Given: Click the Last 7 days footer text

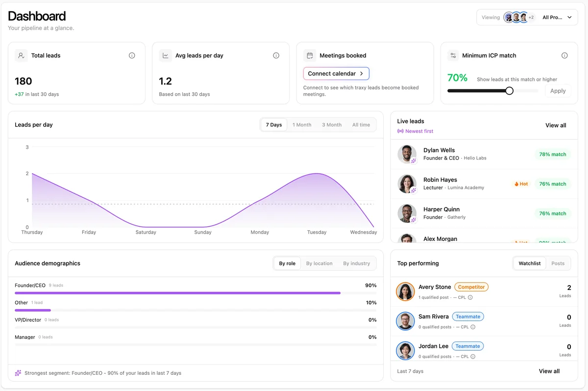Looking at the screenshot, I should tap(410, 371).
